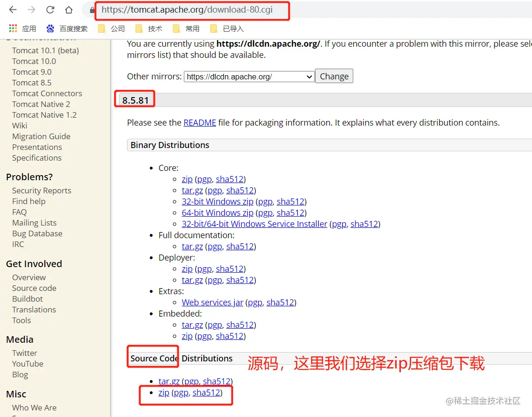This screenshot has width=532, height=417.
Task: Jump to the 8.5.81 version heading
Action: point(135,100)
